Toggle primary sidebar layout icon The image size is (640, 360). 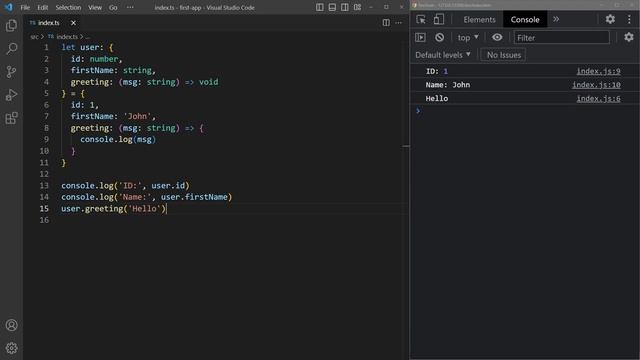[320, 7]
